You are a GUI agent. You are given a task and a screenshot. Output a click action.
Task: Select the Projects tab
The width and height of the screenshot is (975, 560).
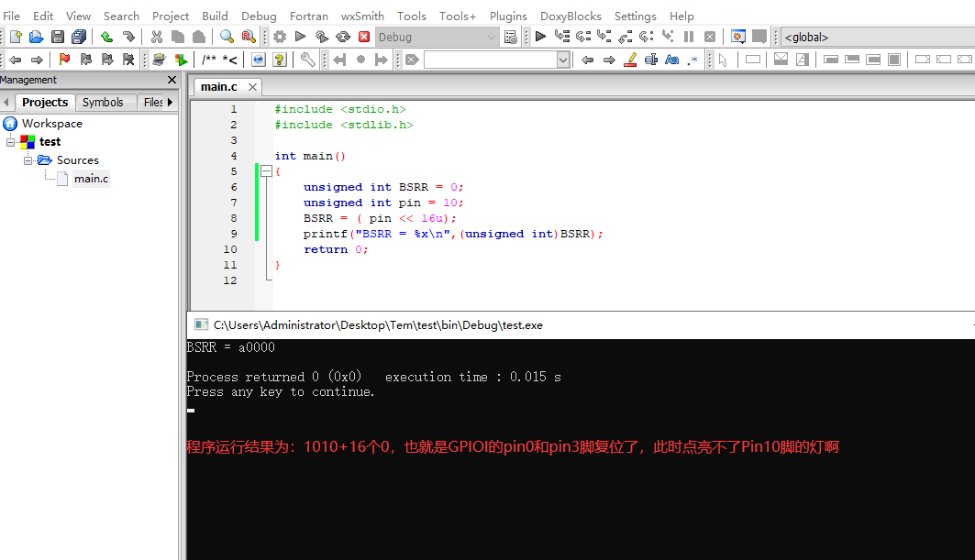(45, 102)
